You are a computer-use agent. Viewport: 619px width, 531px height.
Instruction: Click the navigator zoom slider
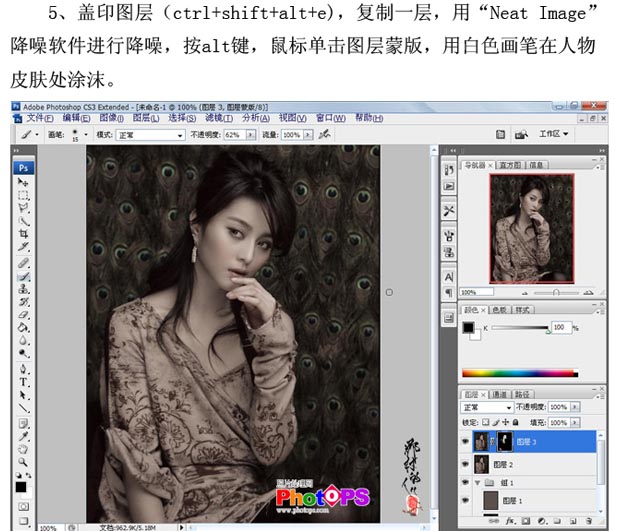coord(556,293)
